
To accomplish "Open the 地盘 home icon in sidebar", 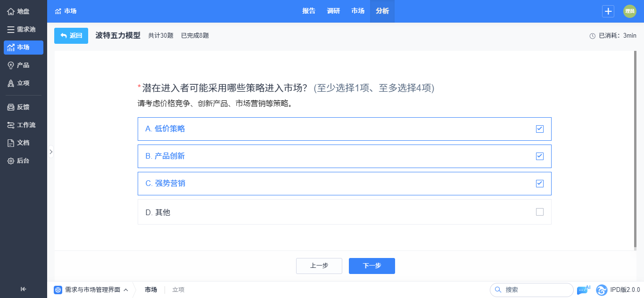I will [11, 11].
